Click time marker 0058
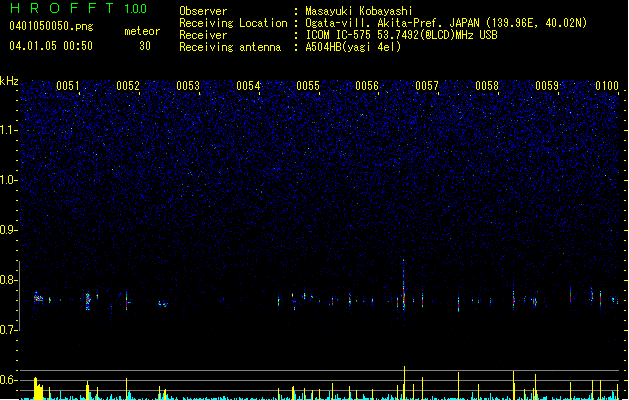Image resolution: width=629 pixels, height=400 pixels. pyautogui.click(x=487, y=86)
